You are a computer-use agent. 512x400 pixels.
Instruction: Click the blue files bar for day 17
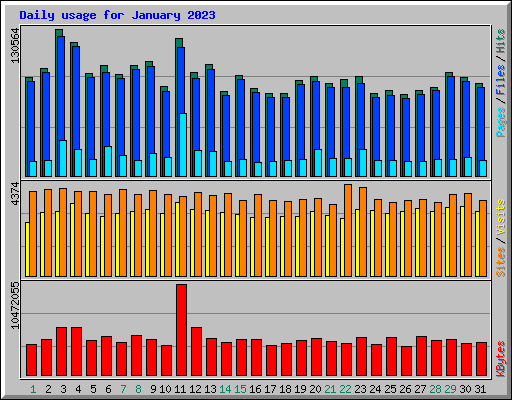tap(271, 129)
